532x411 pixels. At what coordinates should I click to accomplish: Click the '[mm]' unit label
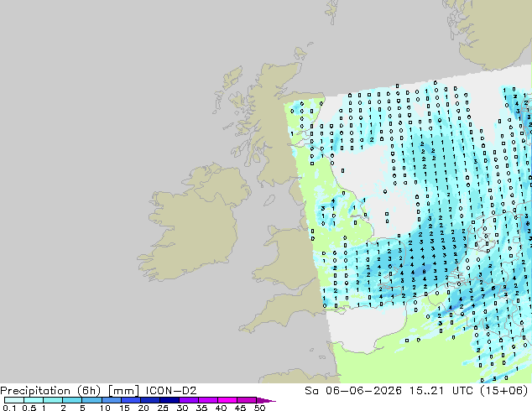pyautogui.click(x=123, y=391)
